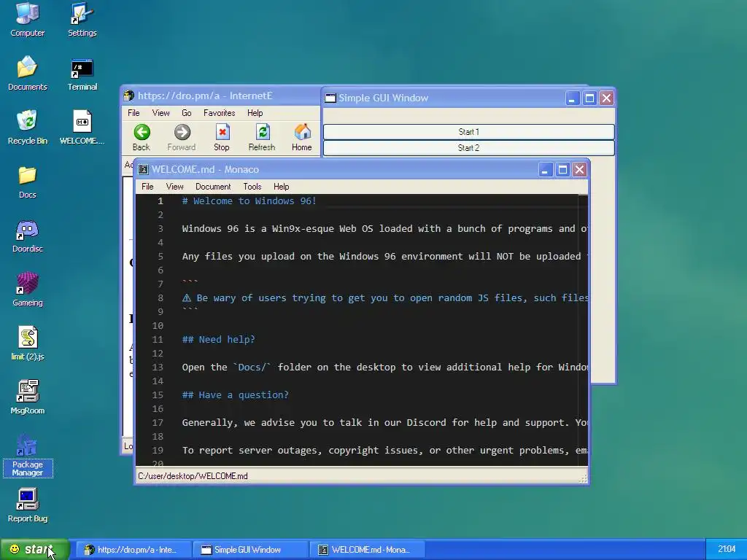
Task: Maximize the Simple GUI Window
Action: point(589,98)
